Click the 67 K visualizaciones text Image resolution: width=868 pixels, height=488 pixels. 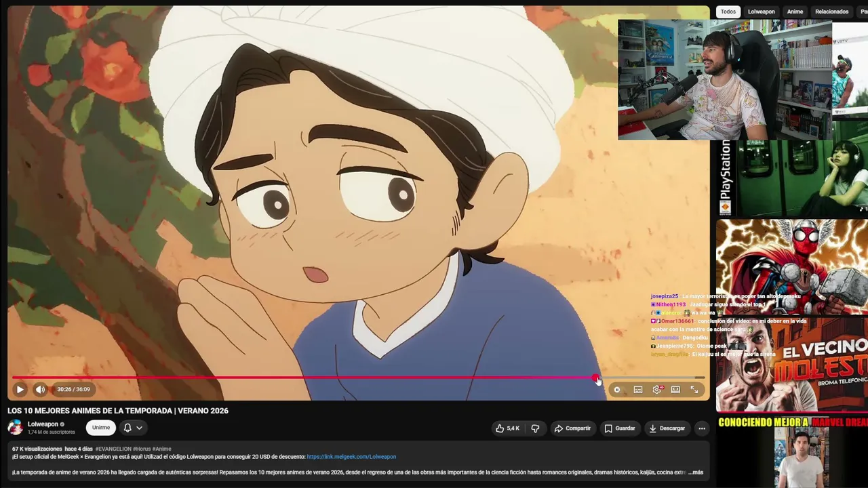[x=37, y=449]
